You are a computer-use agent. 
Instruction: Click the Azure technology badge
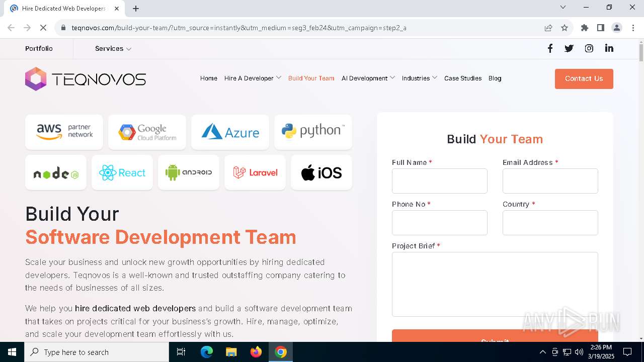230,132
